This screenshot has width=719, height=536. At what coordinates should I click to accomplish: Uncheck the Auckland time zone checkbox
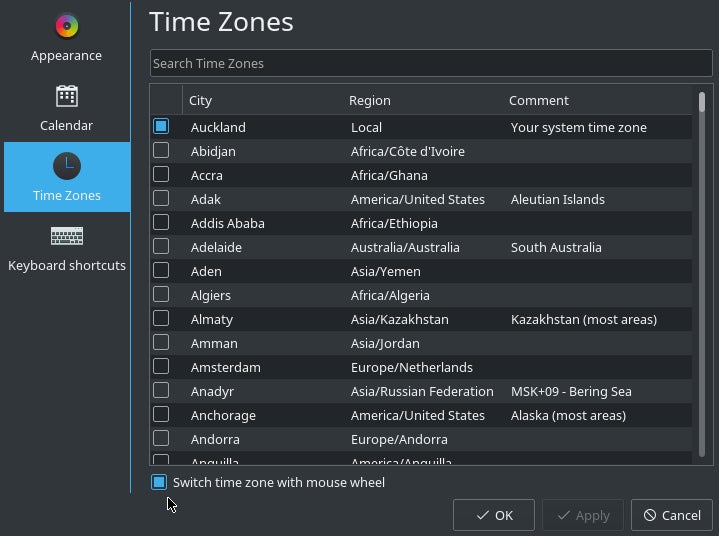(161, 127)
